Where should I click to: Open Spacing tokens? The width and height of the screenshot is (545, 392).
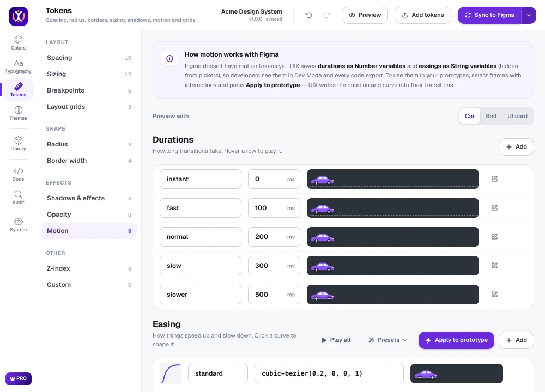pos(89,58)
